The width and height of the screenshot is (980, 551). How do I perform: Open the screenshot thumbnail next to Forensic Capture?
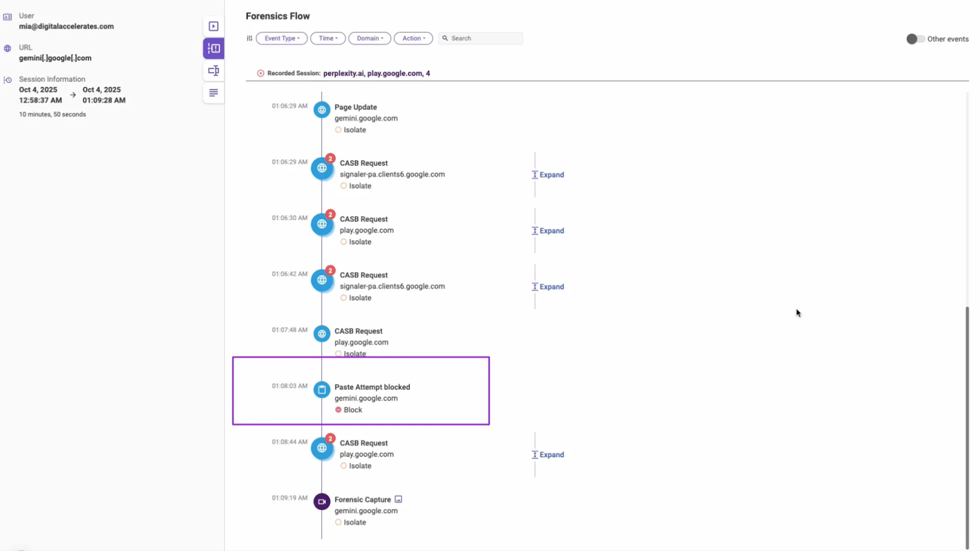point(398,499)
